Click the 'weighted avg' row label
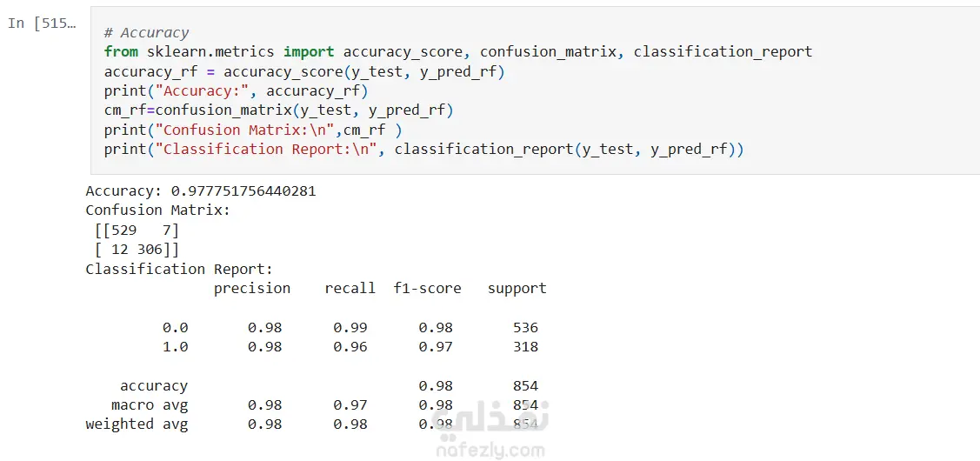 click(137, 424)
